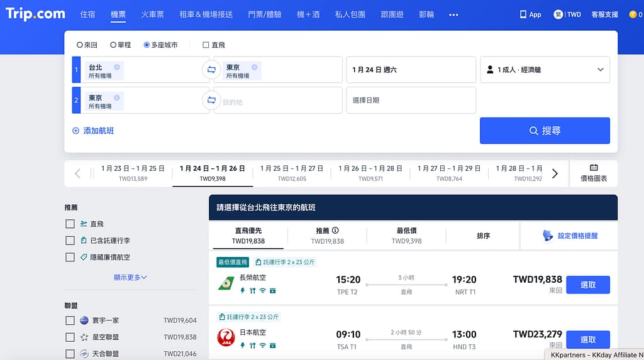Image resolution: width=644 pixels, height=360 pixels.
Task: Click the wifi amenity icon under 長榮航空
Action: pos(262,291)
